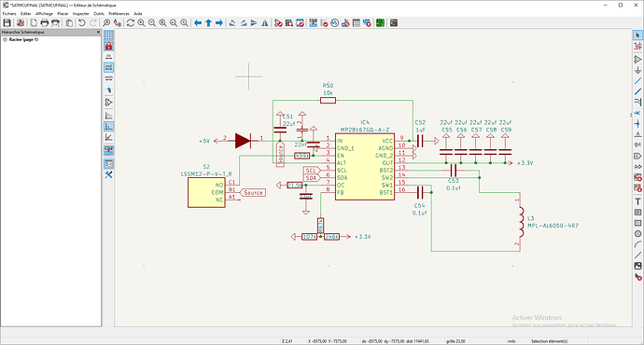Viewport: 644px width, 345px height.
Task: Open the Outils menu
Action: tap(99, 14)
